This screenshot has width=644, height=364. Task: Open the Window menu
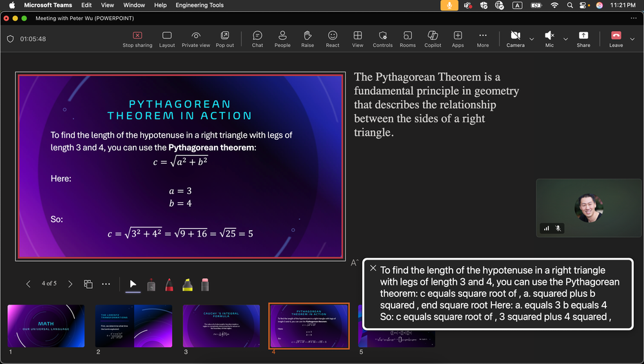click(134, 5)
